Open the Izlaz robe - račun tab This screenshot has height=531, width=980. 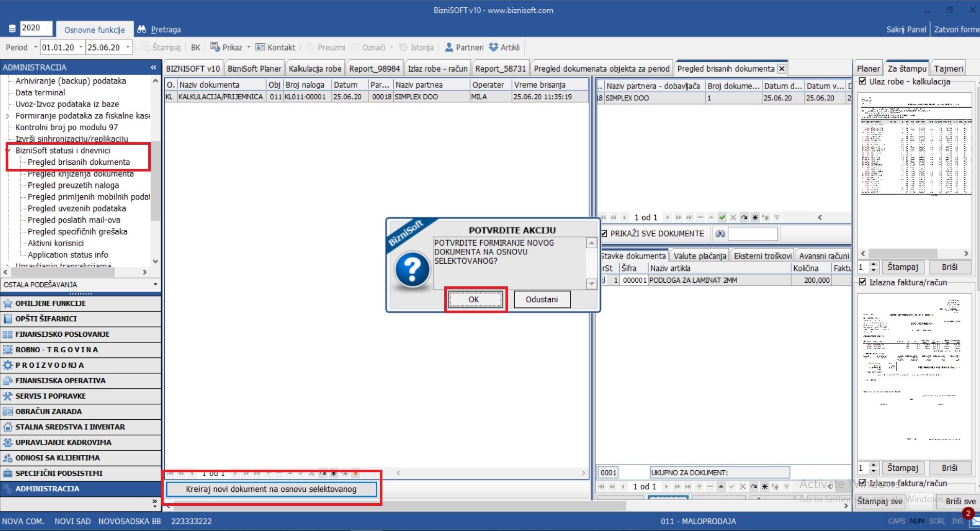coord(437,68)
